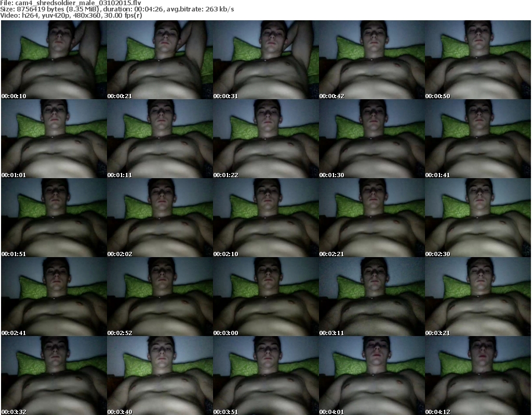Choose the thumbnail stamped 00:01:30

pos(372,139)
